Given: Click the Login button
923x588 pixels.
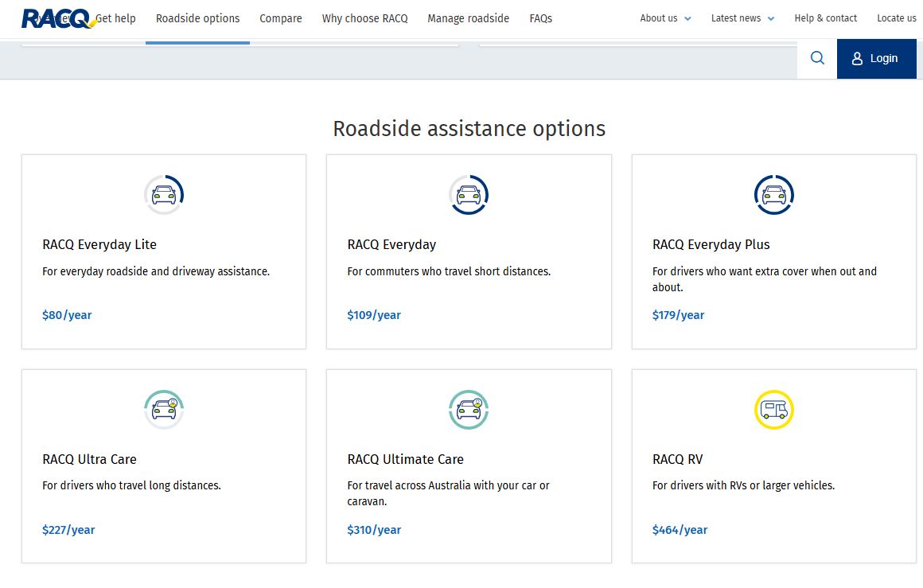Looking at the screenshot, I should (876, 58).
